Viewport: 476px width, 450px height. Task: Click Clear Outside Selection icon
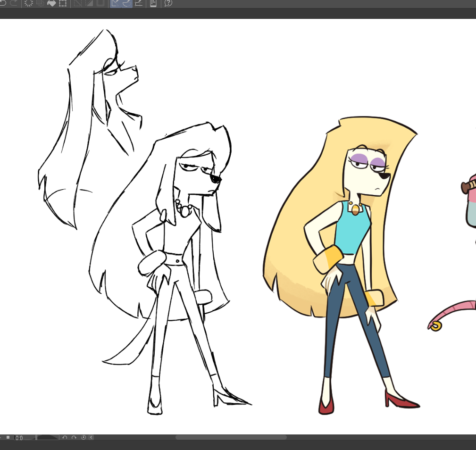pos(40,3)
